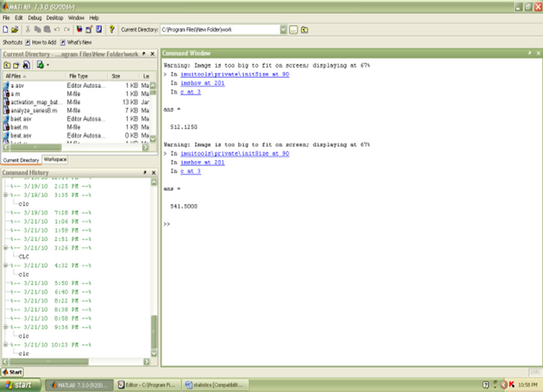Image resolution: width=543 pixels, height=392 pixels.
Task: Click the Open file toolbar icon
Action: click(15, 29)
